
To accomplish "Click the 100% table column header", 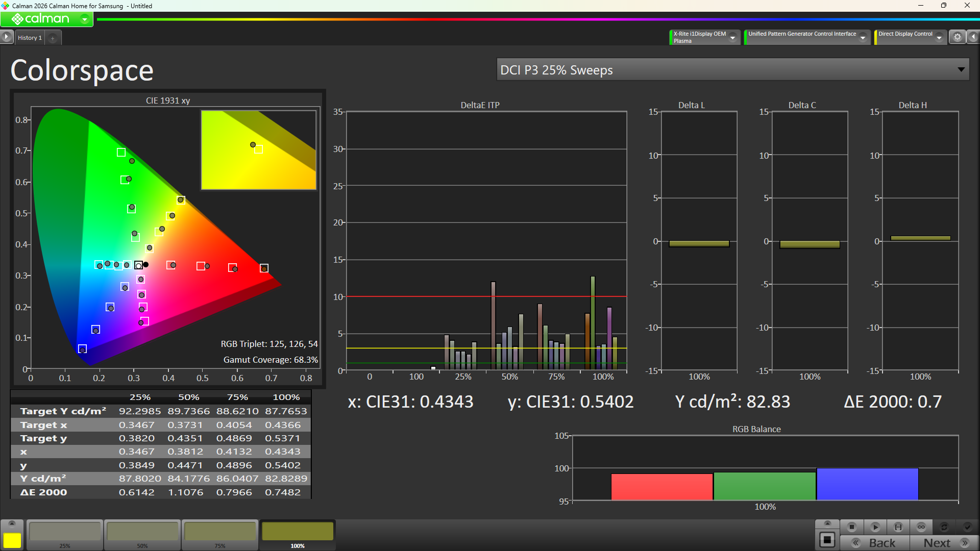I will tap(286, 397).
